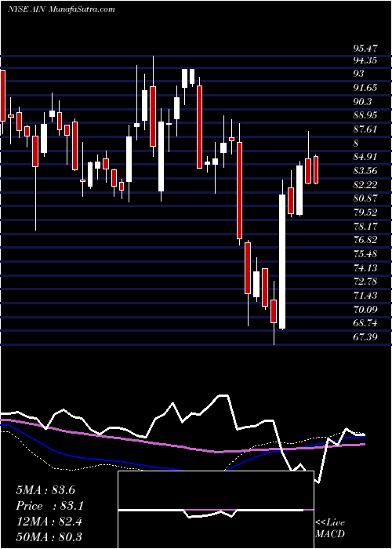Click the 12MA : 82.4 readout
Viewport: 392px width, 549px height.
click(49, 522)
